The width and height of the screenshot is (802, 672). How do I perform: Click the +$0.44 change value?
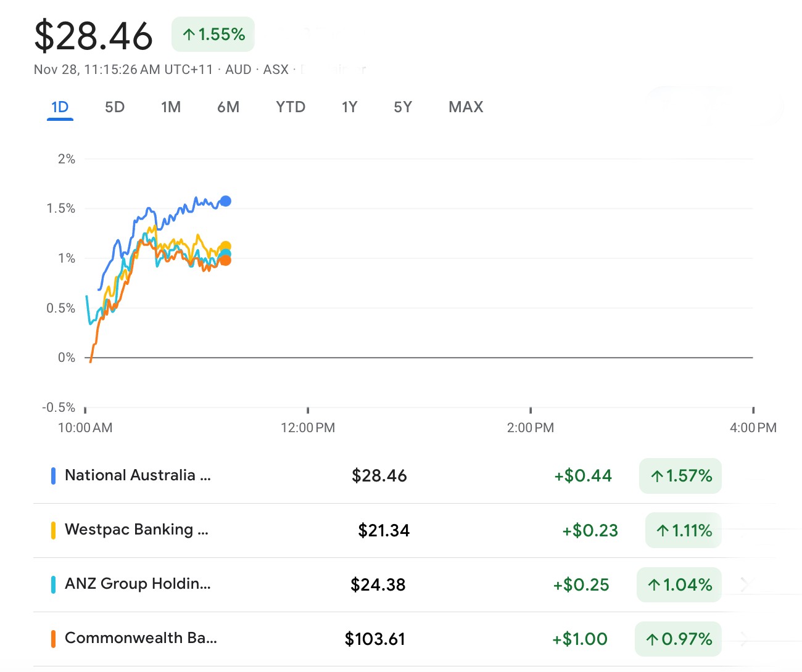pos(583,476)
